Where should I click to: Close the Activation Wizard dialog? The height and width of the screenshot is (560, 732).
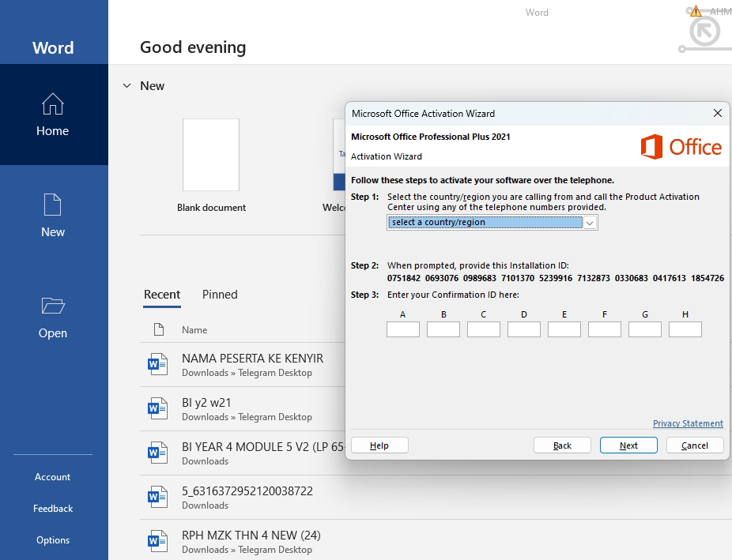[717, 113]
